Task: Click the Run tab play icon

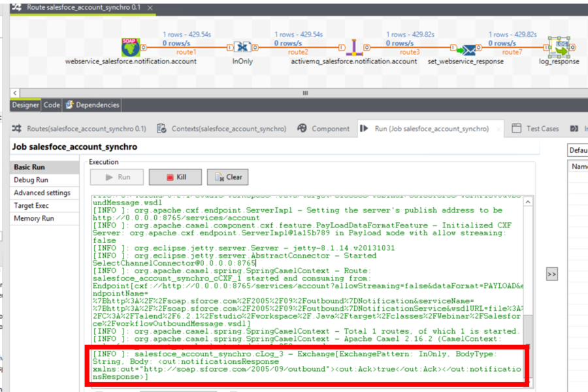Action: [364, 128]
